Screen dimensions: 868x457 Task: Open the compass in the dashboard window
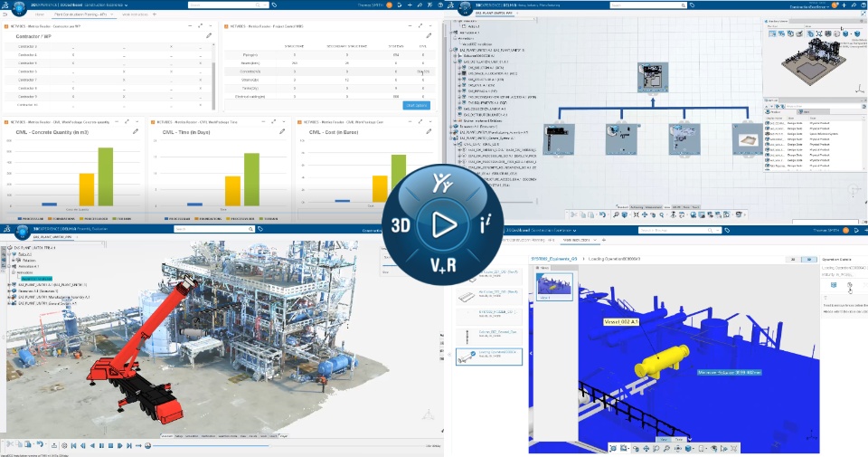pyautogui.click(x=20, y=7)
